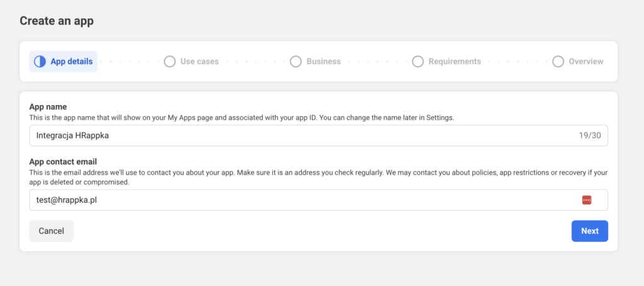
Task: Click the red password manager icon in email field
Action: click(x=587, y=200)
